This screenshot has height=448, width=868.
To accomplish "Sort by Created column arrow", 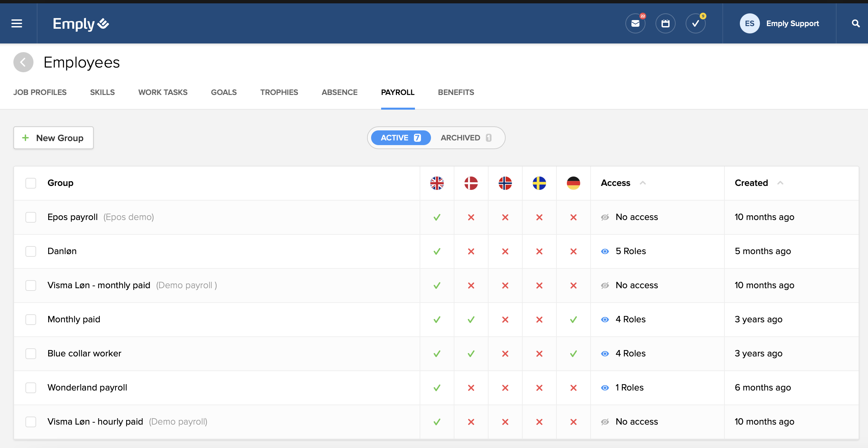I will (780, 183).
